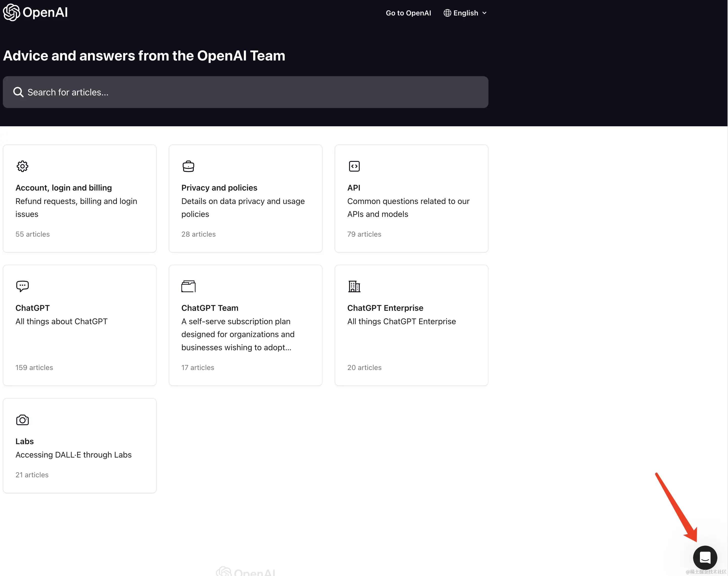This screenshot has width=728, height=576.
Task: Follow the Go to OpenAI link
Action: coord(408,13)
